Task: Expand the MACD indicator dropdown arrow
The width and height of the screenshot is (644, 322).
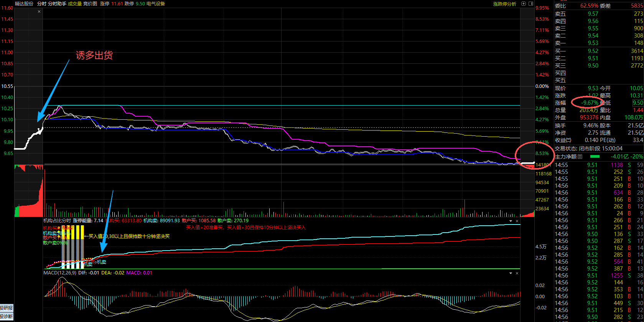Action: point(511,273)
